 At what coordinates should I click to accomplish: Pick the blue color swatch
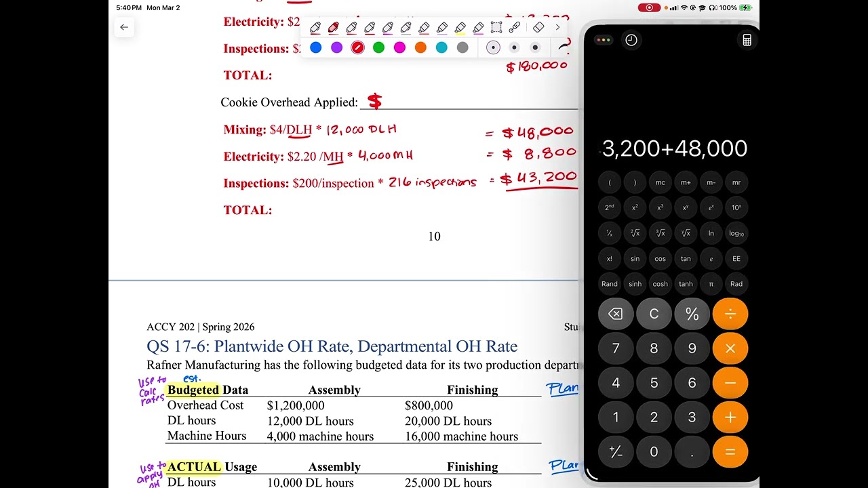[x=316, y=47]
